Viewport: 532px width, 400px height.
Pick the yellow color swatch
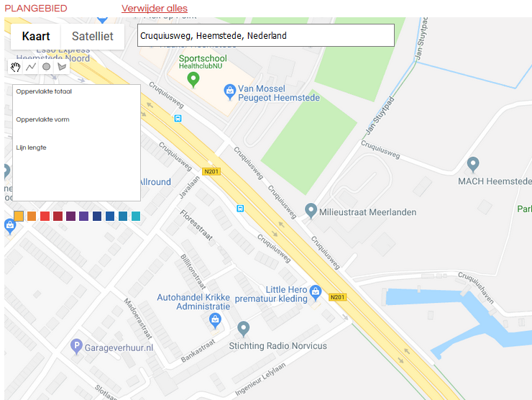point(19,216)
